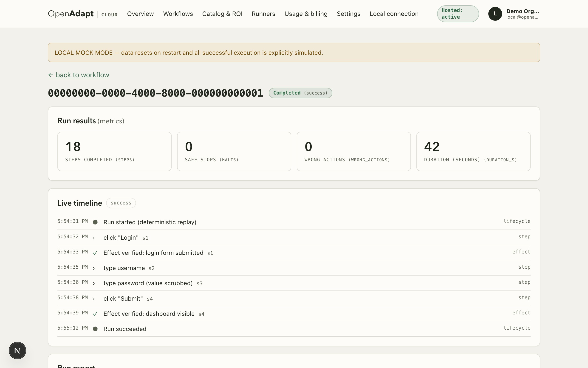This screenshot has height=368, width=588.
Task: Expand the type username step chevron
Action: (94, 268)
